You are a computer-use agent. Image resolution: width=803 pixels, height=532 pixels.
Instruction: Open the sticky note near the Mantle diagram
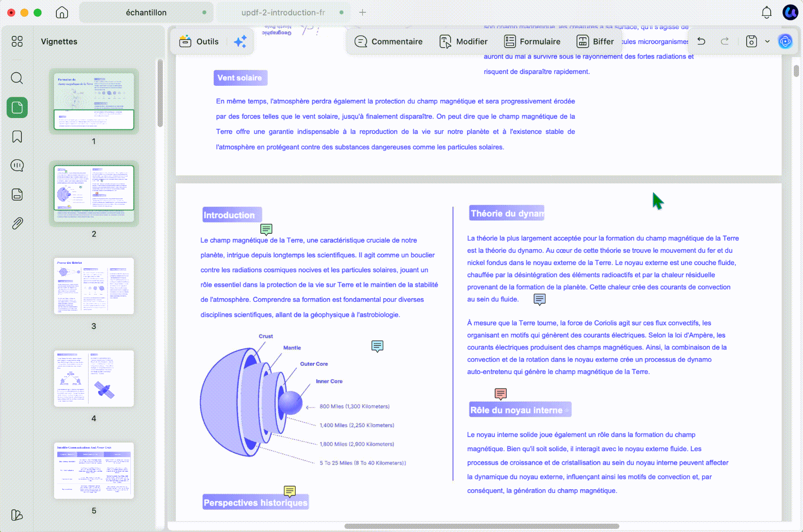(377, 346)
